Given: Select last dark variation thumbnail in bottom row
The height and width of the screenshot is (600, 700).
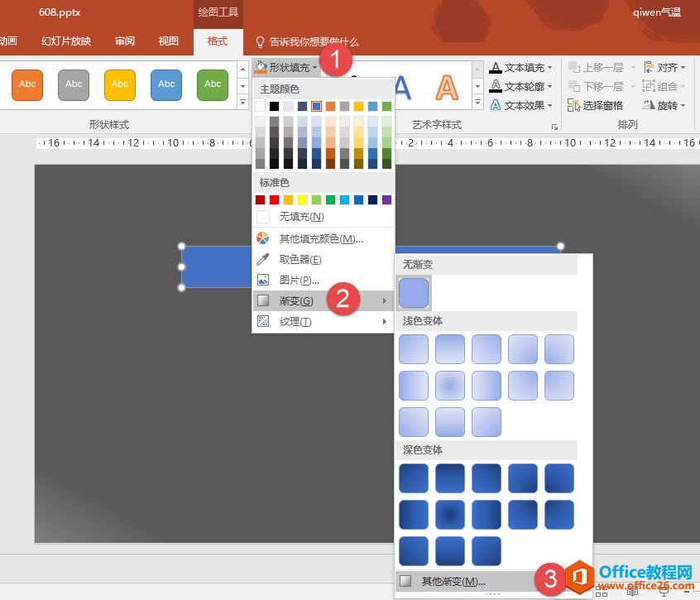Looking at the screenshot, I should point(487,551).
